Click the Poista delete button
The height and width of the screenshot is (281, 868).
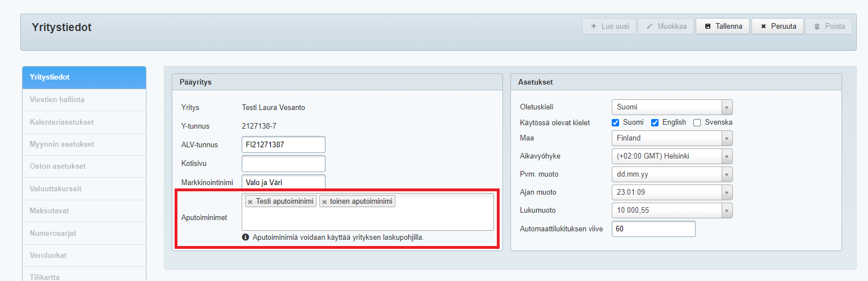828,27
